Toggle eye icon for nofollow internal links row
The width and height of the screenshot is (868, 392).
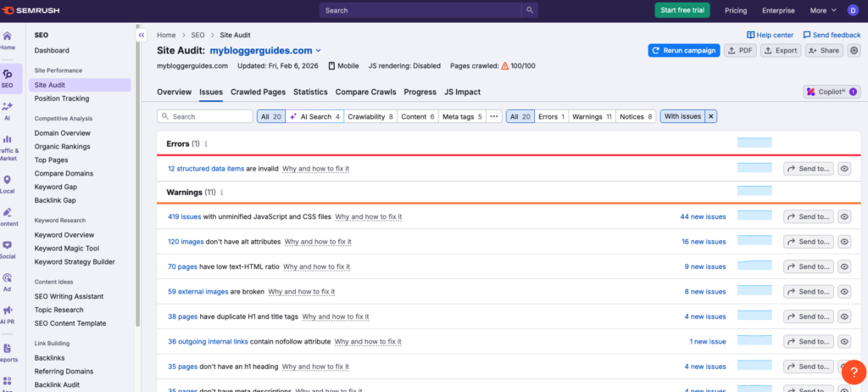(843, 342)
